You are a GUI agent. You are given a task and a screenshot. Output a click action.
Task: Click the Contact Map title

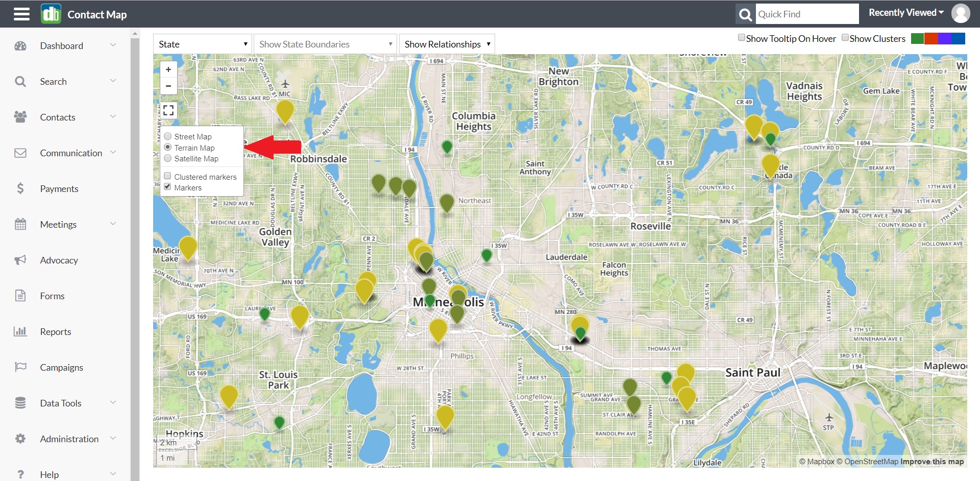(97, 14)
